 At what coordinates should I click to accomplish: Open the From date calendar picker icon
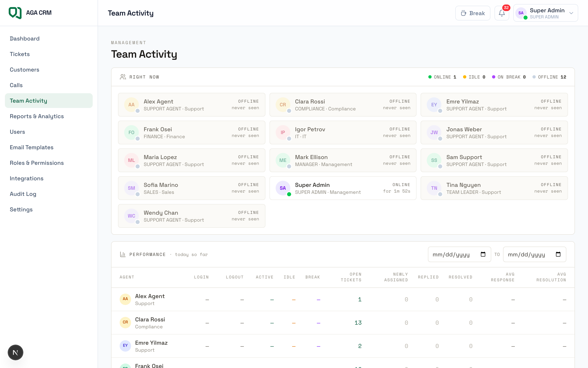tap(483, 254)
